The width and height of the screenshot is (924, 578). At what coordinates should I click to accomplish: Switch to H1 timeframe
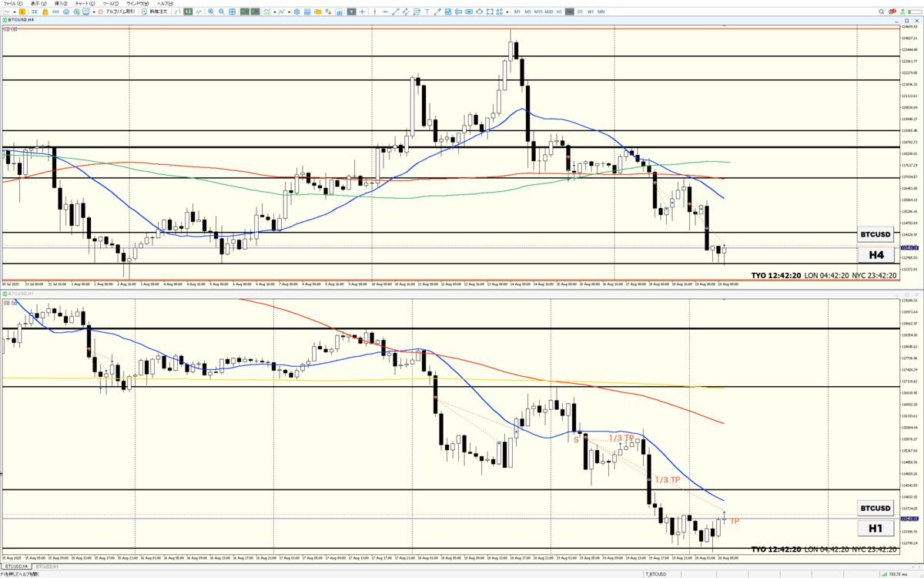tap(559, 12)
